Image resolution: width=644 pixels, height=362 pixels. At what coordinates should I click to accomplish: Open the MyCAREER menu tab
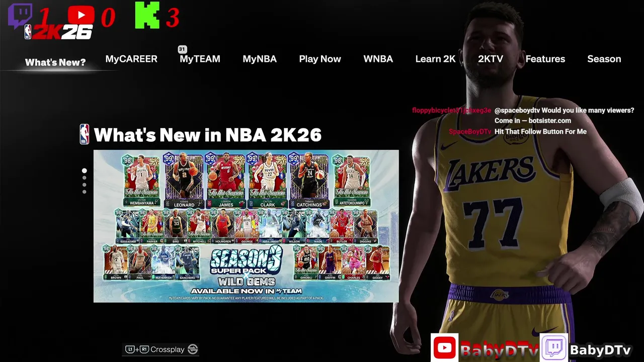131,59
